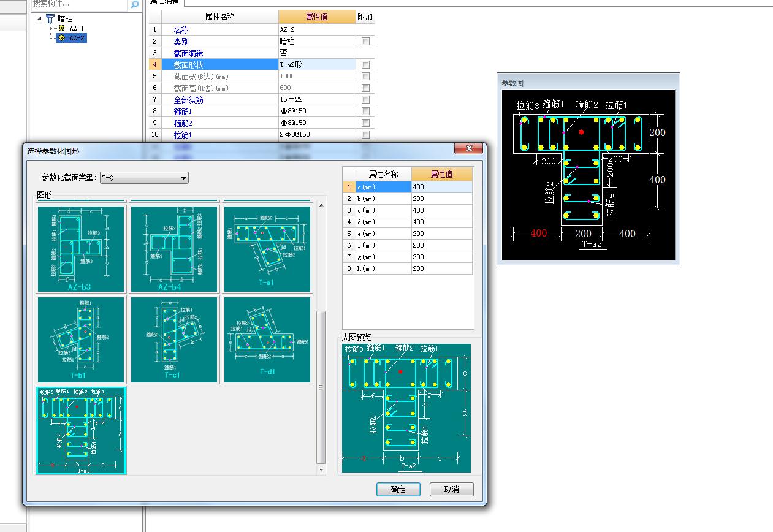
Task: Click the gear icon beside AZ-1
Action: (x=61, y=28)
